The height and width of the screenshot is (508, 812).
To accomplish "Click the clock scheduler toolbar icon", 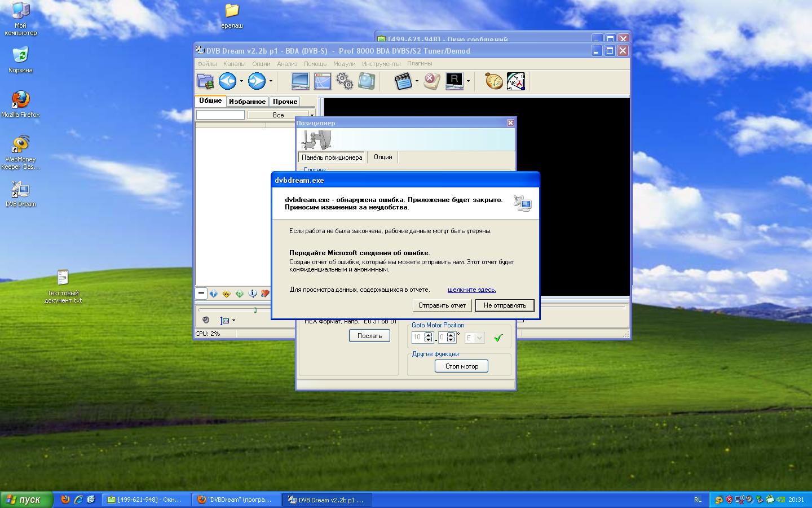I will [516, 81].
